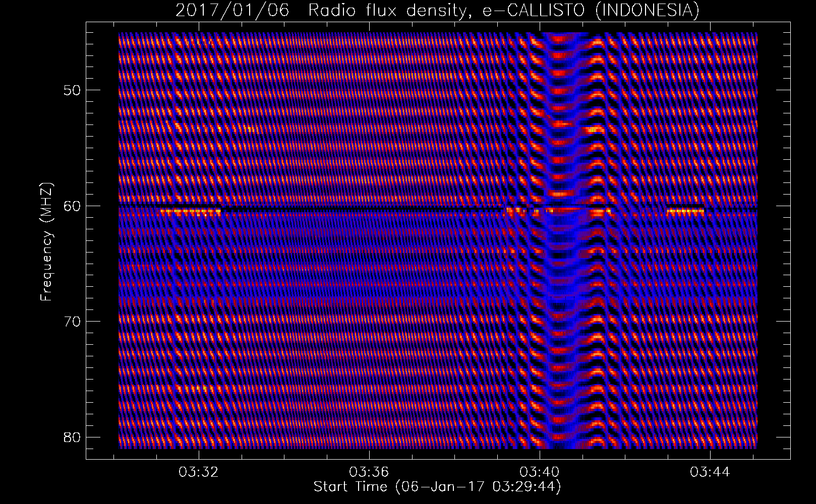Click the 'Frequency (MHZ)' axis label

tap(46, 242)
